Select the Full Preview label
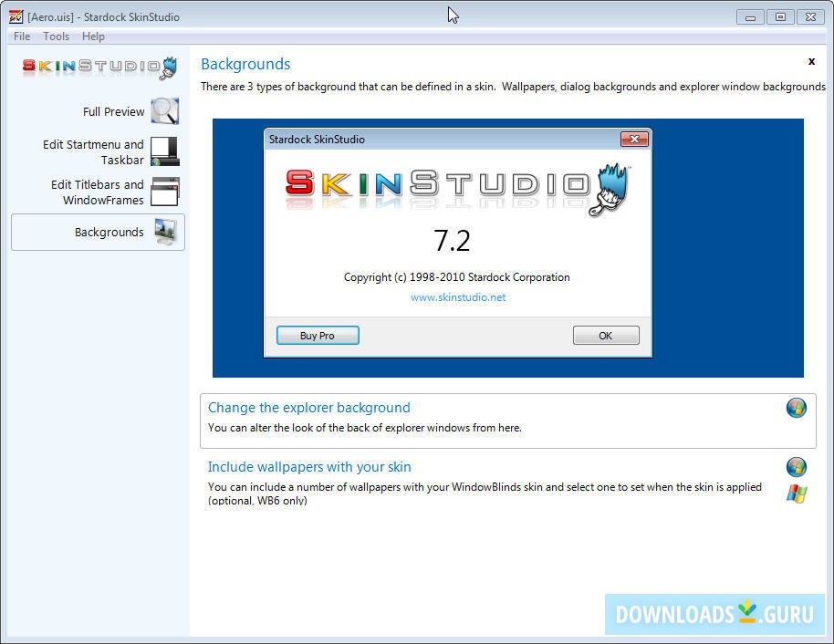Screen dimensions: 834x644 click(x=113, y=111)
